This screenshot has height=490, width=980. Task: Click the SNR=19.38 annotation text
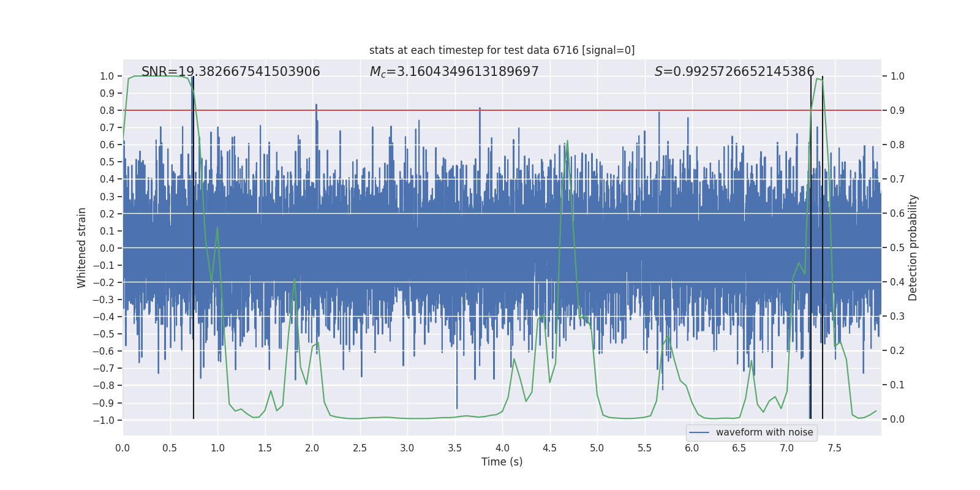[x=231, y=72]
